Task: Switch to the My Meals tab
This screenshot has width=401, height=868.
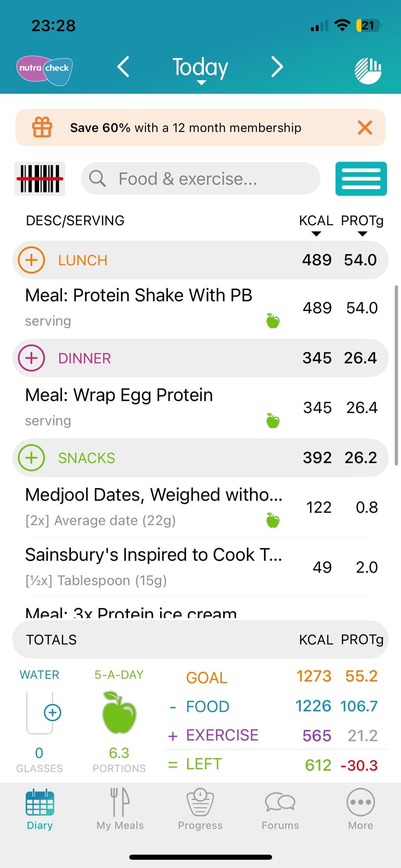Action: click(120, 809)
